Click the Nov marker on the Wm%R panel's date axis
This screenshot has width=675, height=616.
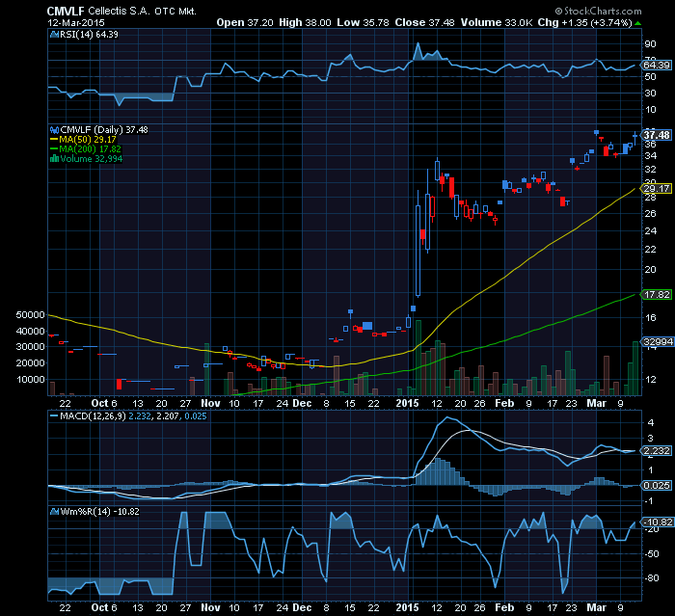[210, 608]
